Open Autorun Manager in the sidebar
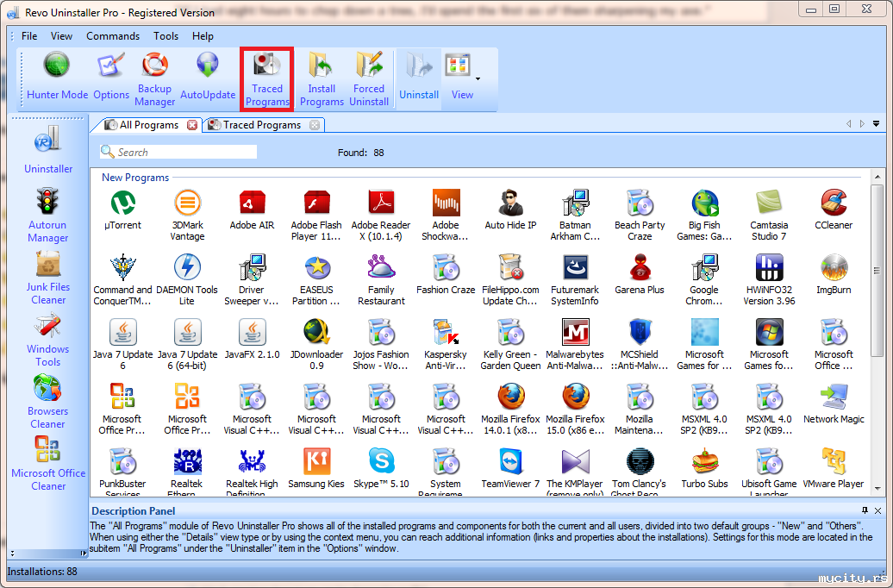The image size is (893, 588). click(x=48, y=216)
